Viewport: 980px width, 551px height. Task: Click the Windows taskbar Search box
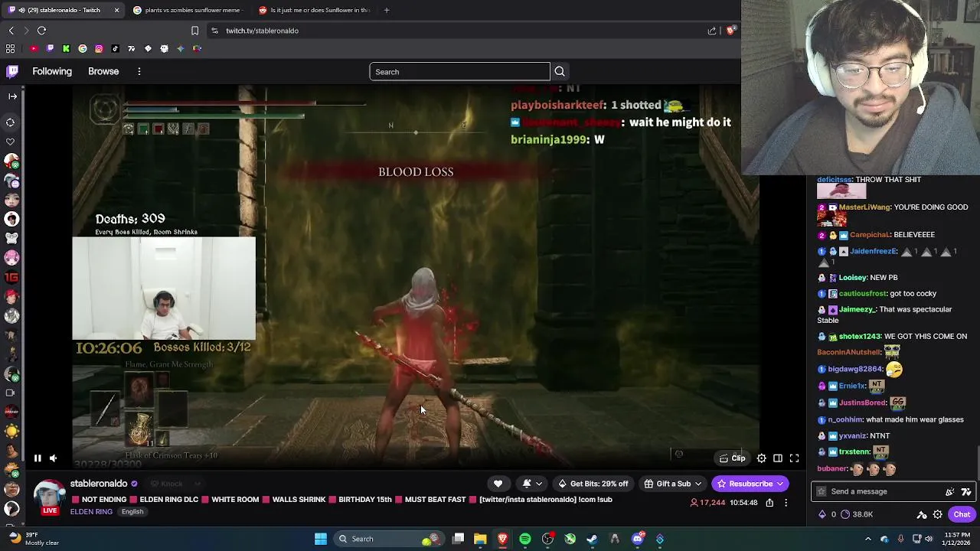tap(387, 539)
